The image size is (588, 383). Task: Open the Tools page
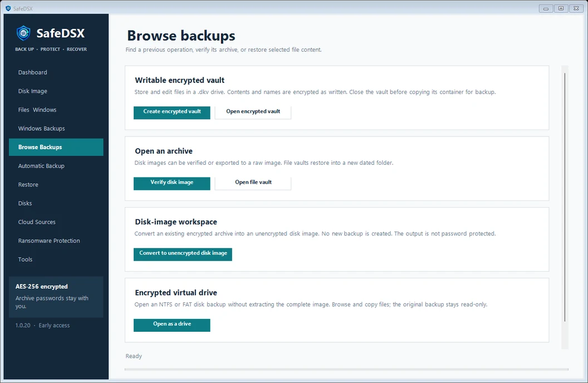tap(56, 259)
